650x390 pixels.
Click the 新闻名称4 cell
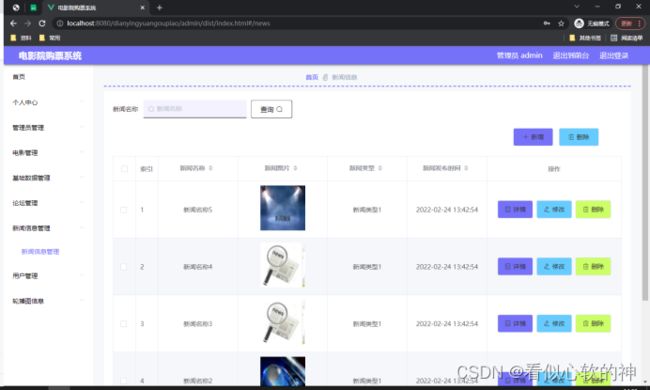(x=198, y=267)
